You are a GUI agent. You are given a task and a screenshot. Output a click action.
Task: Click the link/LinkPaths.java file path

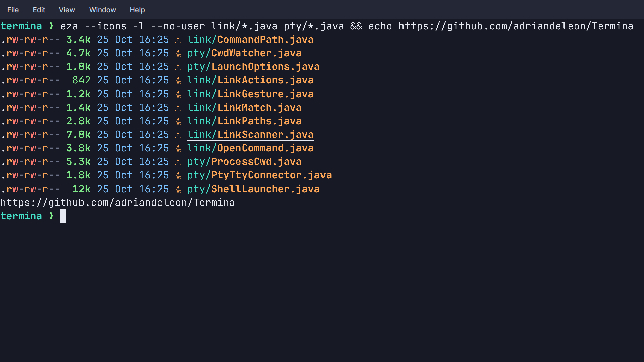click(x=245, y=121)
